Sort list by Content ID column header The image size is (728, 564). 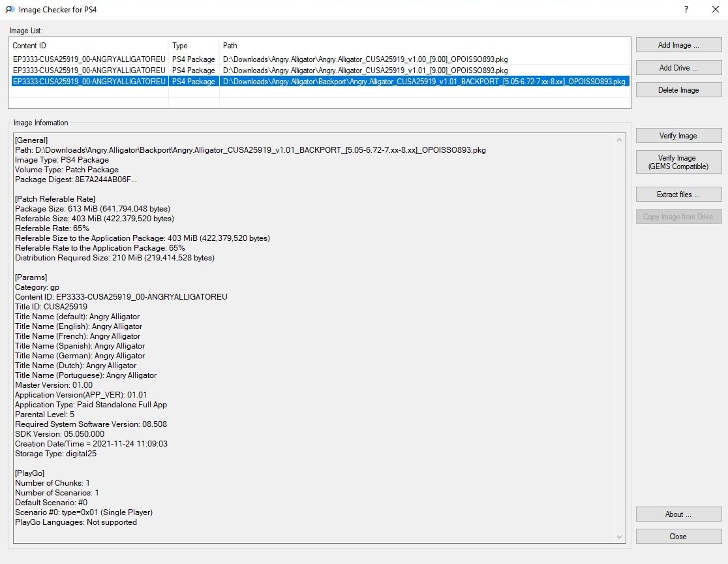coord(88,46)
